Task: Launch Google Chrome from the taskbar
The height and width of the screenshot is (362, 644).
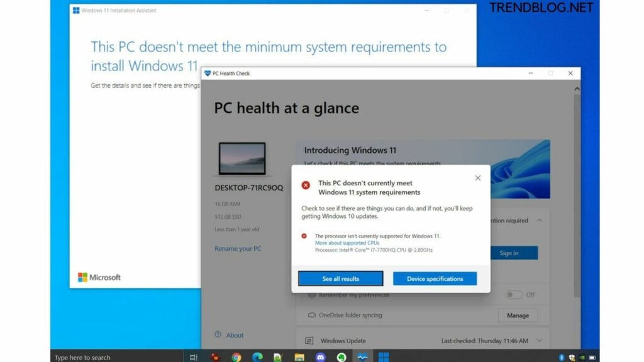Action: point(236,357)
